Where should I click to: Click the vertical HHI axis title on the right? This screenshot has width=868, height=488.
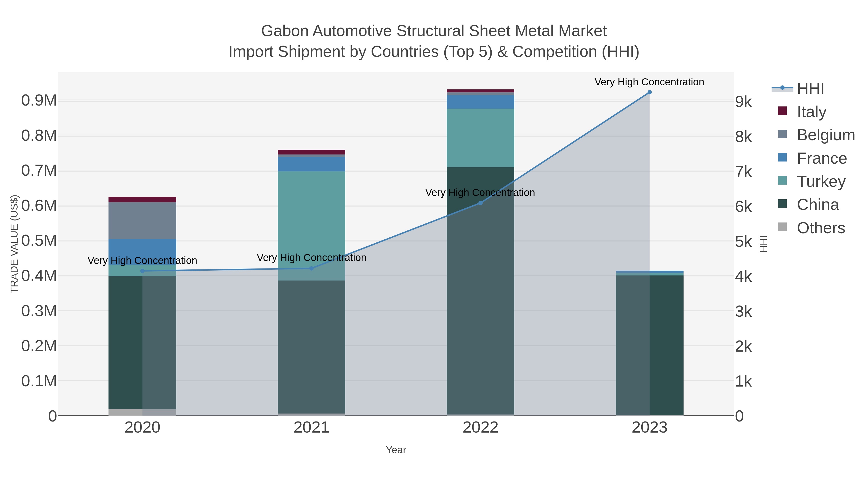[x=764, y=244]
